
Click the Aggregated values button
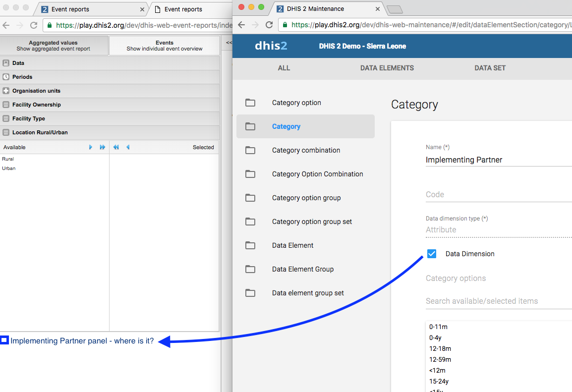[54, 46]
